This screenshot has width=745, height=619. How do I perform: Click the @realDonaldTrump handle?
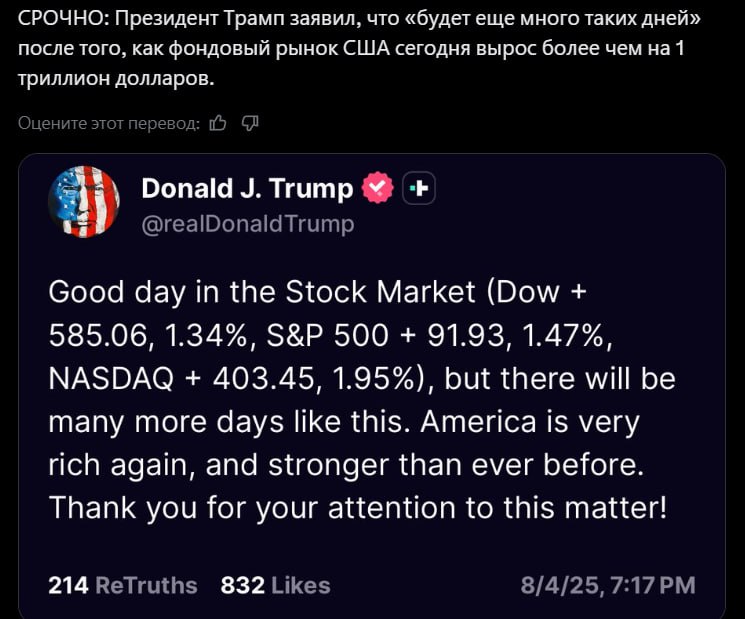tap(248, 223)
